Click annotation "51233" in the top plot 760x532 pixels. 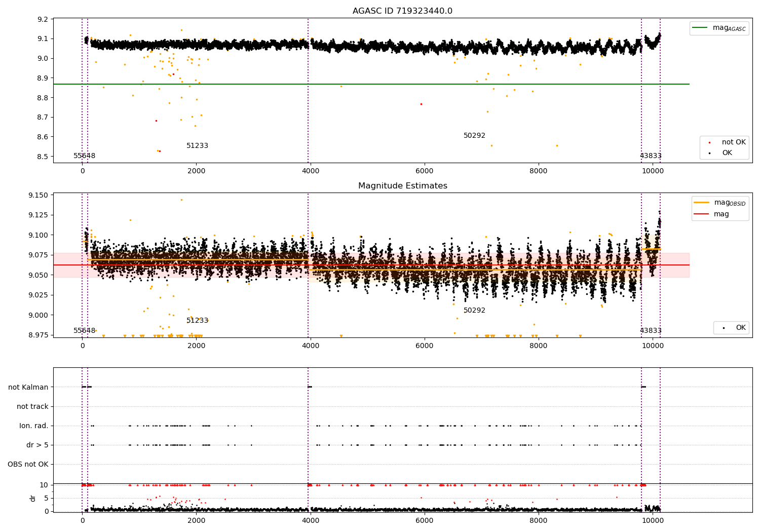pyautogui.click(x=197, y=145)
